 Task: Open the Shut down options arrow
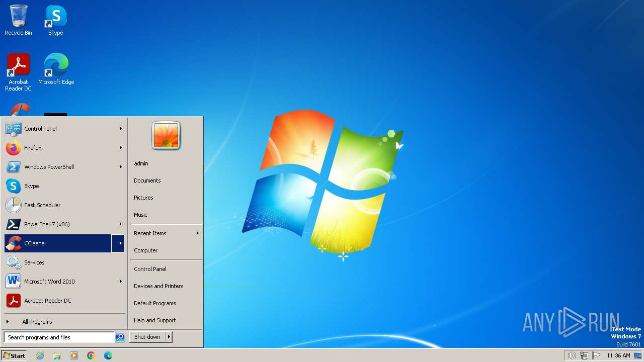(169, 337)
